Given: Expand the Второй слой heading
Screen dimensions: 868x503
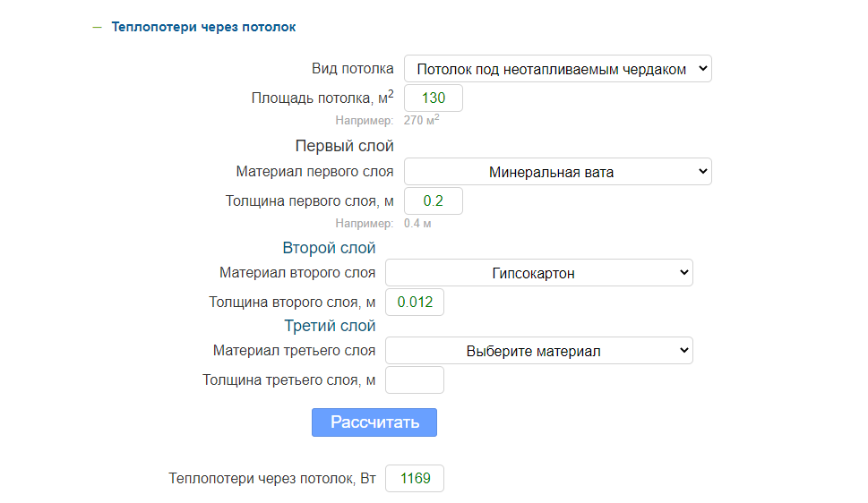Looking at the screenshot, I should tap(329, 247).
